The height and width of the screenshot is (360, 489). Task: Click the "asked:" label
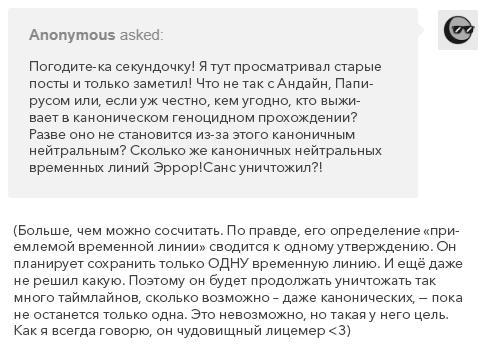[x=142, y=35]
